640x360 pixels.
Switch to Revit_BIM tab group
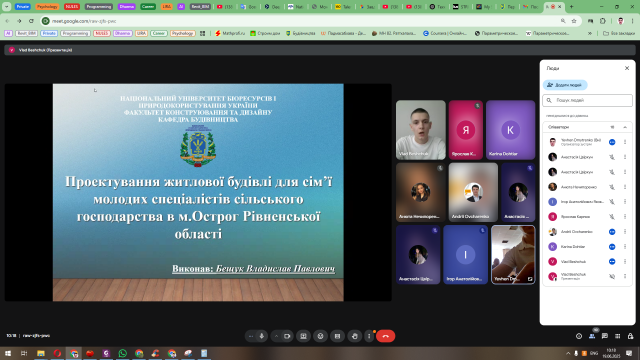click(200, 7)
